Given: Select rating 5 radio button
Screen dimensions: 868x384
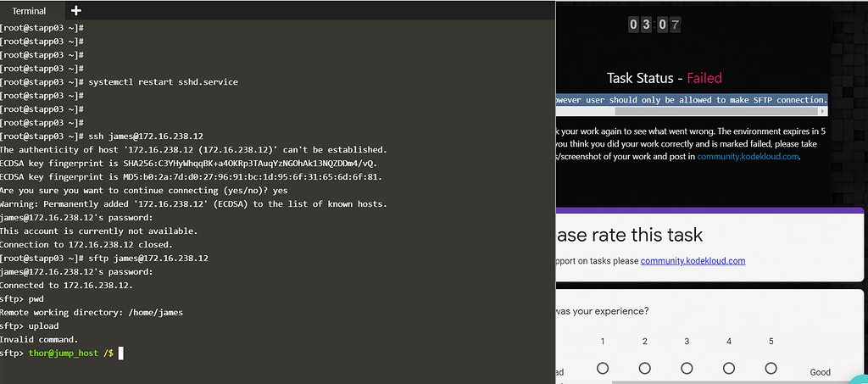Looking at the screenshot, I should (x=771, y=369).
